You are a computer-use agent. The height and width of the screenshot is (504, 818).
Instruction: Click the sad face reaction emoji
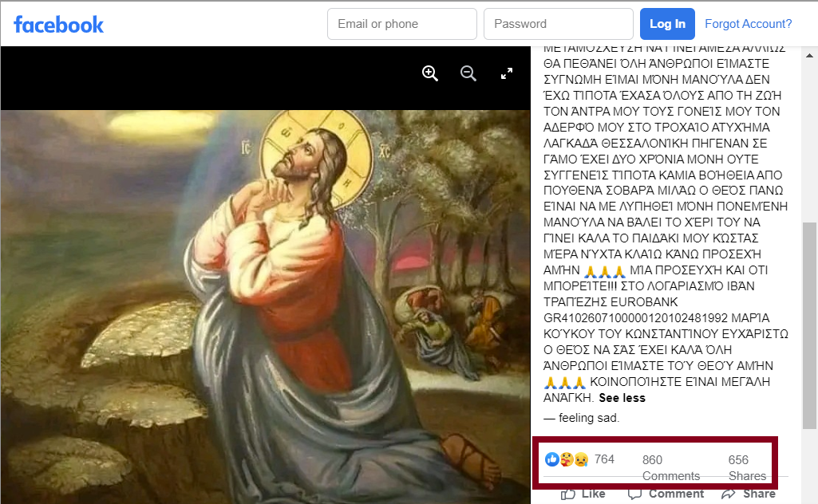(581, 459)
